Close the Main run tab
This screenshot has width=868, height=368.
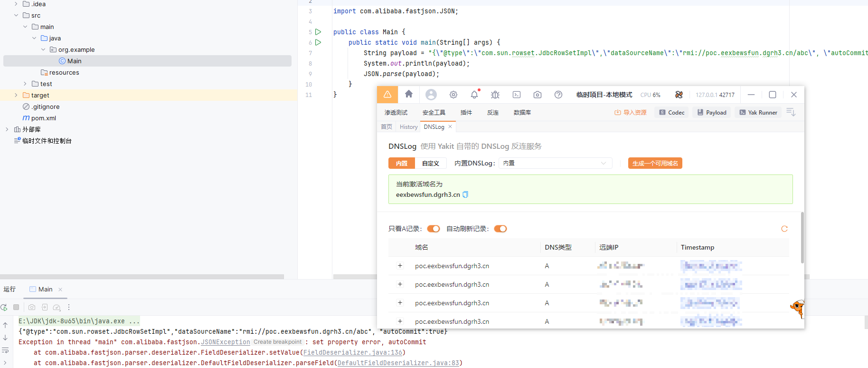point(60,290)
